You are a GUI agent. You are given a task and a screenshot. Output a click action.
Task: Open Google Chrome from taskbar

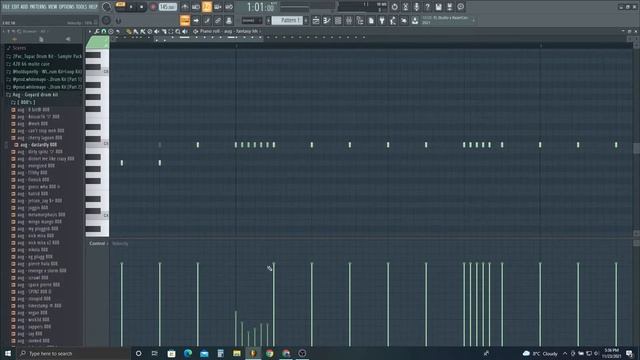pos(269,353)
